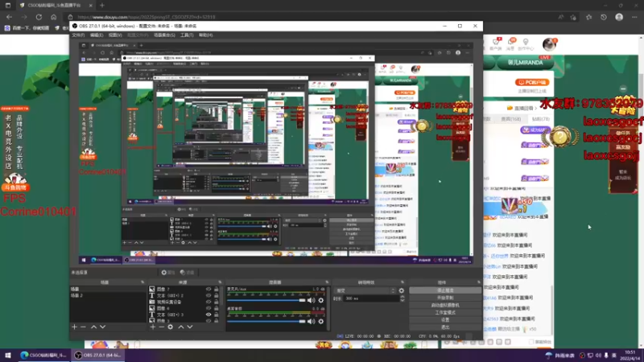Open the 直播回看 replay link
This screenshot has height=362, width=644.
[x=522, y=108]
